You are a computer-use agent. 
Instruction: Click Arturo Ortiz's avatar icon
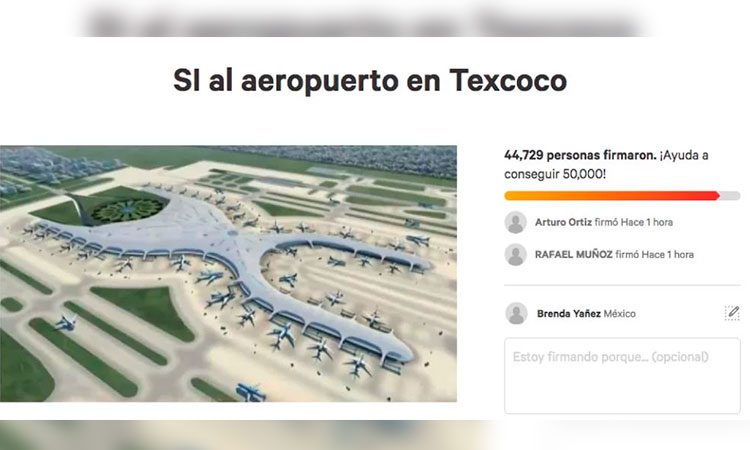point(516,222)
